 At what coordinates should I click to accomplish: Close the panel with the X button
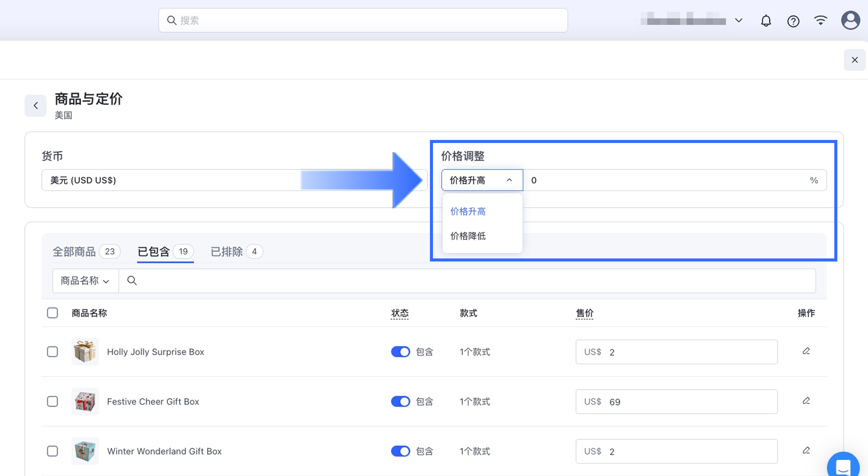pyautogui.click(x=855, y=60)
